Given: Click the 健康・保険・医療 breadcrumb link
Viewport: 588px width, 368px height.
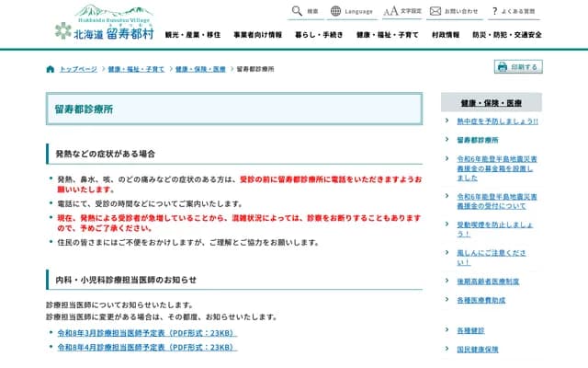Looking at the screenshot, I should point(200,69).
